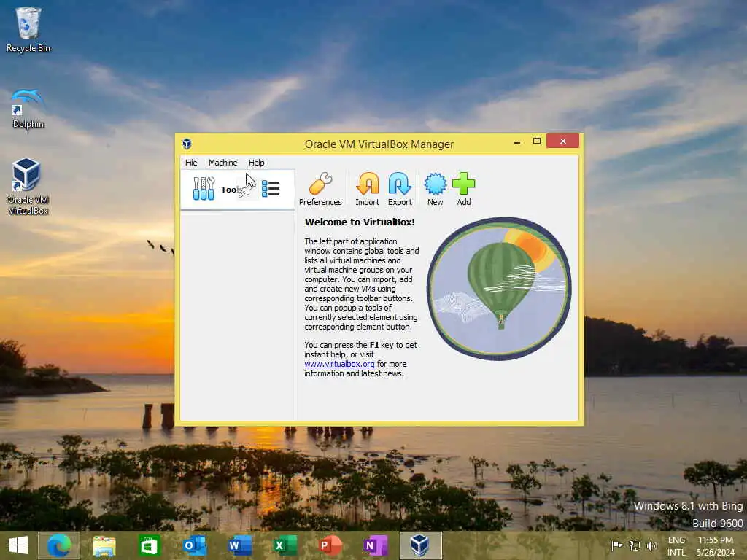Screen dimensions: 747x560
Task: Follow the www.virtualbox.org link
Action: coord(340,364)
